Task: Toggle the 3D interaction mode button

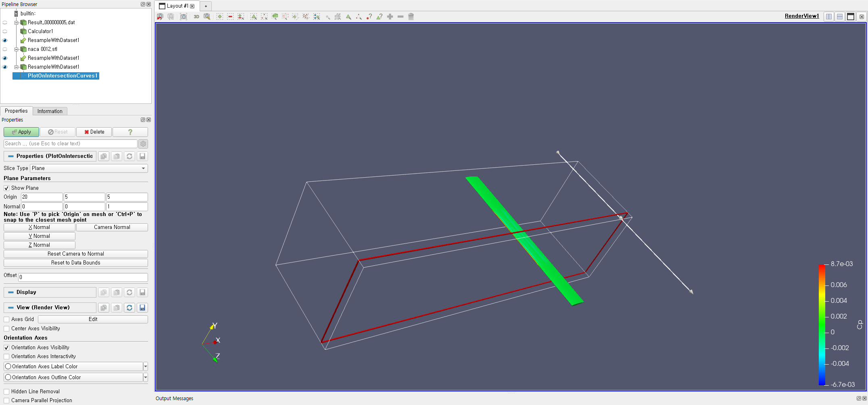Action: [x=196, y=17]
